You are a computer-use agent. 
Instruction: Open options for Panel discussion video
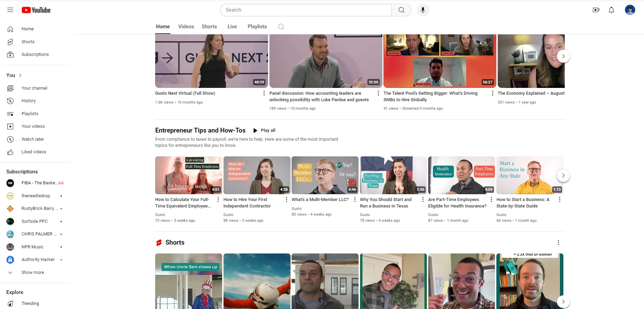click(x=378, y=93)
